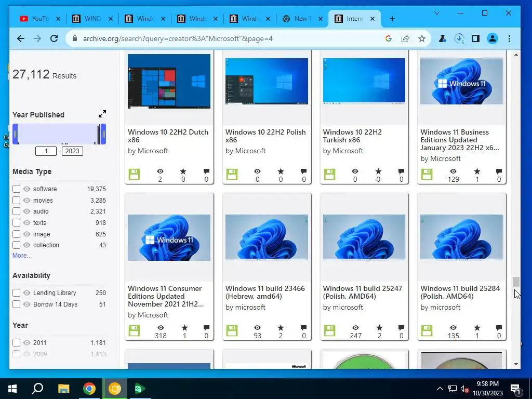Screen dimensions: 532x399
Task: Open Windows 11 build 23466 Hebrew title
Action: point(265,292)
